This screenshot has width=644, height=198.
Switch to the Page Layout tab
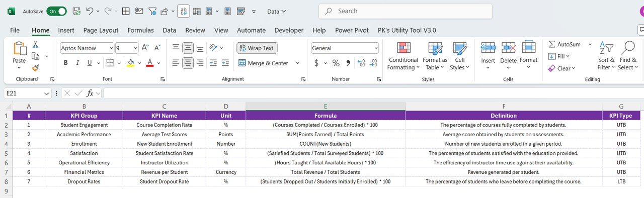click(x=101, y=30)
